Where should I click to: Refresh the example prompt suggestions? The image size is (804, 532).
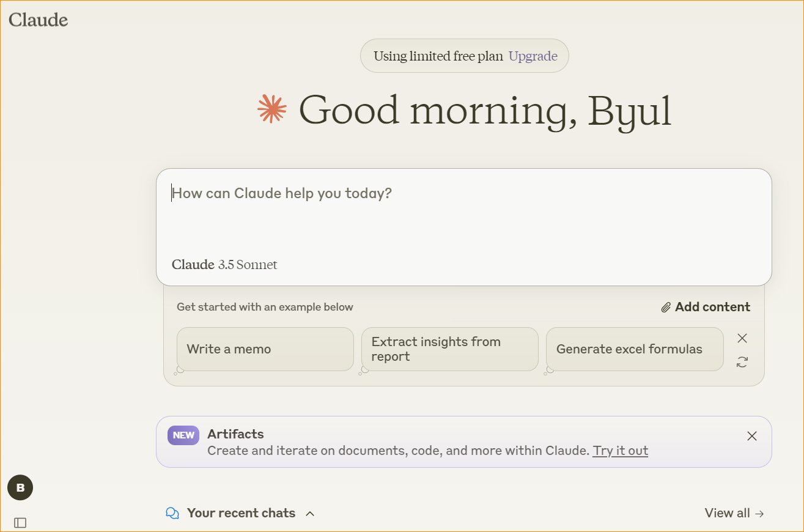tap(742, 362)
